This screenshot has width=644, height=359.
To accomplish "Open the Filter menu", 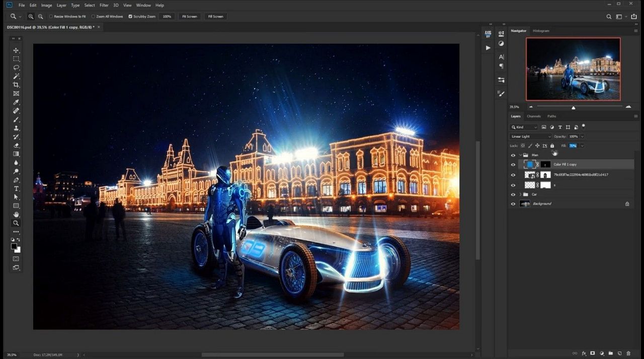I will pos(104,5).
